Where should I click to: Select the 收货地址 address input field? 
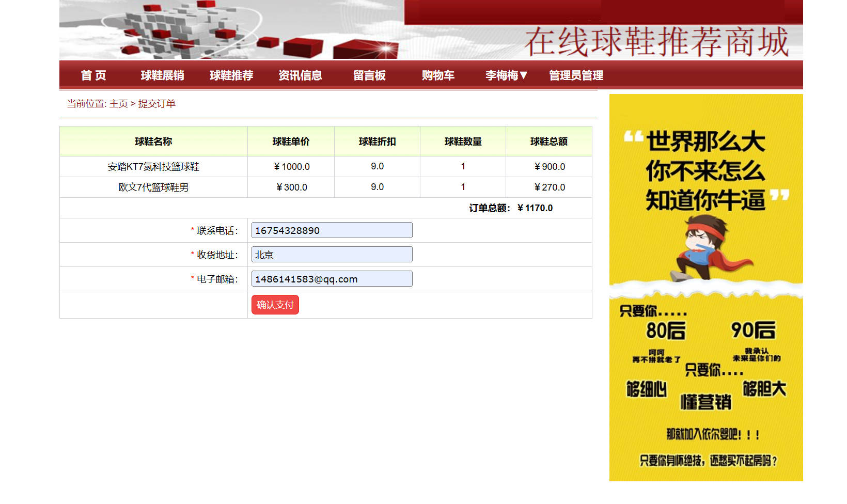[331, 254]
